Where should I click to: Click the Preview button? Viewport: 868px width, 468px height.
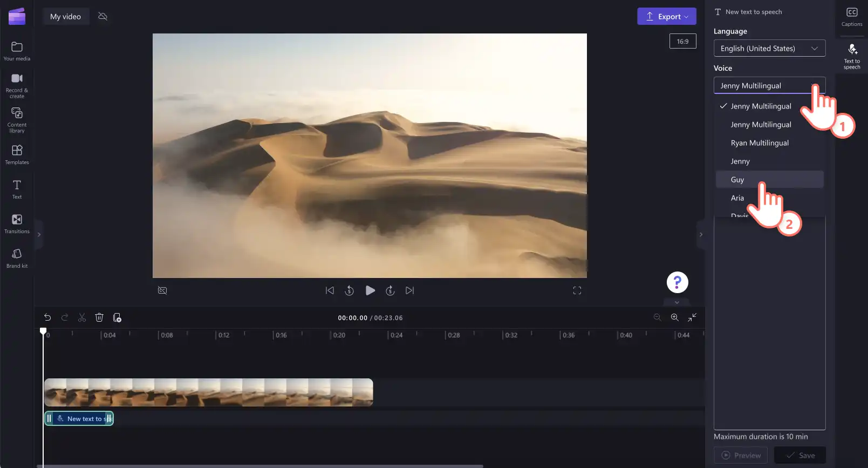(x=741, y=455)
